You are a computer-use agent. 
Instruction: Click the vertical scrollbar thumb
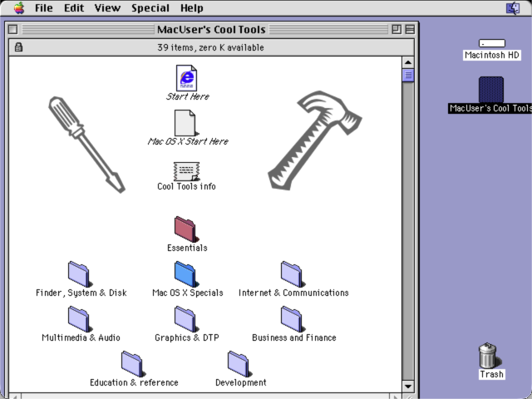pyautogui.click(x=408, y=76)
